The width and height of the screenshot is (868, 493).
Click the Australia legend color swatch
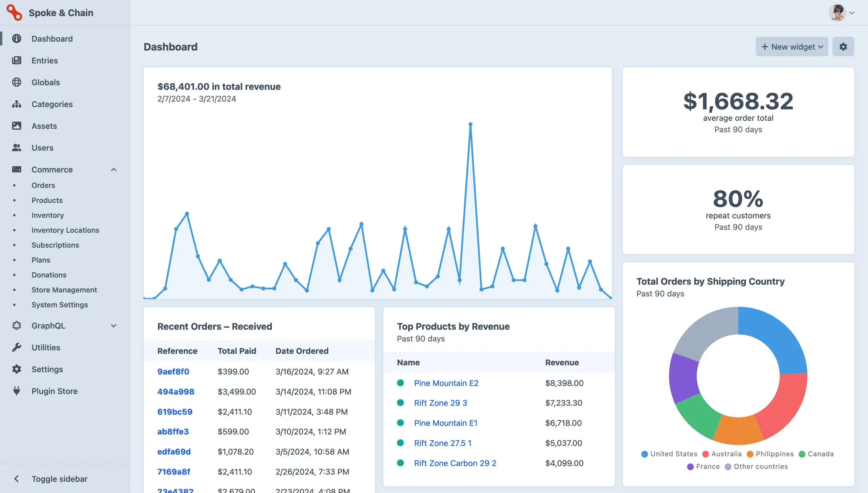pos(705,454)
